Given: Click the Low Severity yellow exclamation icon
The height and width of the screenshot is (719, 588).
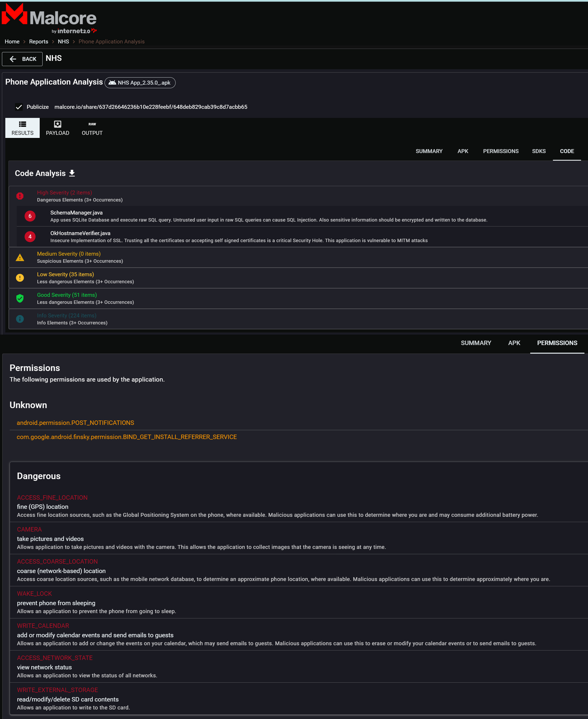Looking at the screenshot, I should [20, 278].
